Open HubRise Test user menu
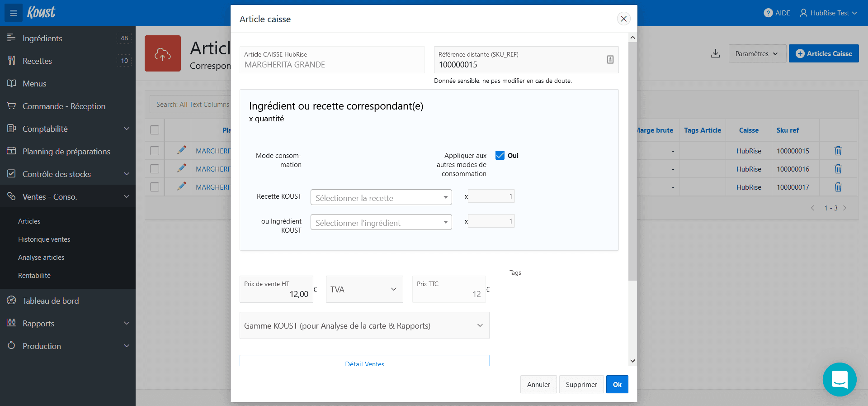 point(828,13)
